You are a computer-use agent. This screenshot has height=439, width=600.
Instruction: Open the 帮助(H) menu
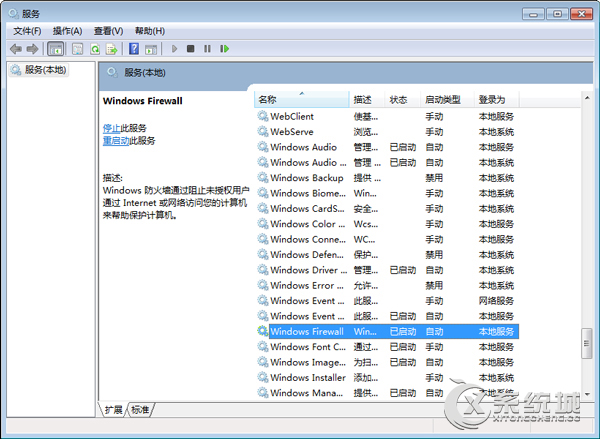click(150, 31)
